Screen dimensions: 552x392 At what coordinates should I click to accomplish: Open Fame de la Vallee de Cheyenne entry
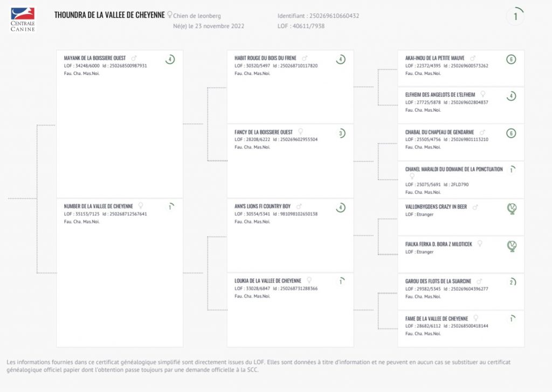[x=437, y=318]
